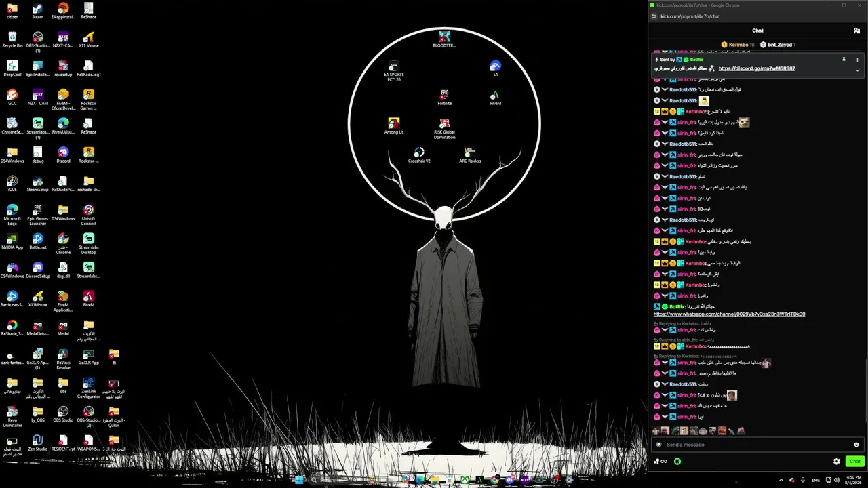Open Fortnite shortcut in the circle

[x=444, y=98]
